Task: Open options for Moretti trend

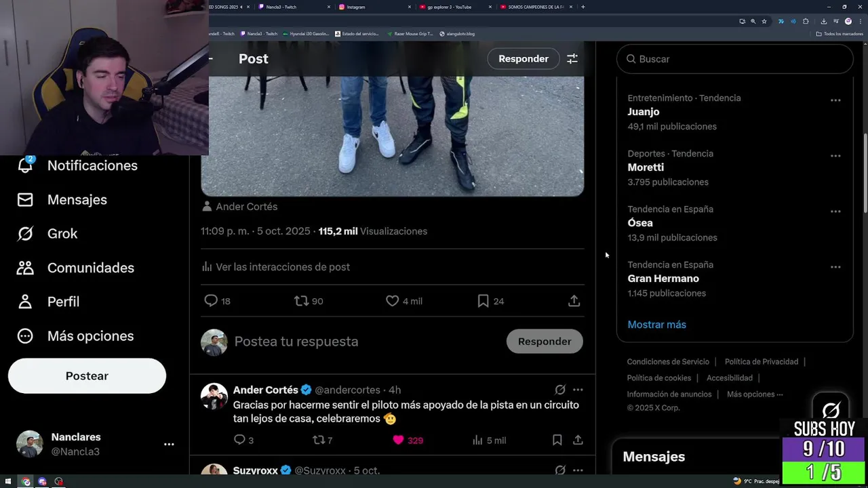Action: (835, 156)
